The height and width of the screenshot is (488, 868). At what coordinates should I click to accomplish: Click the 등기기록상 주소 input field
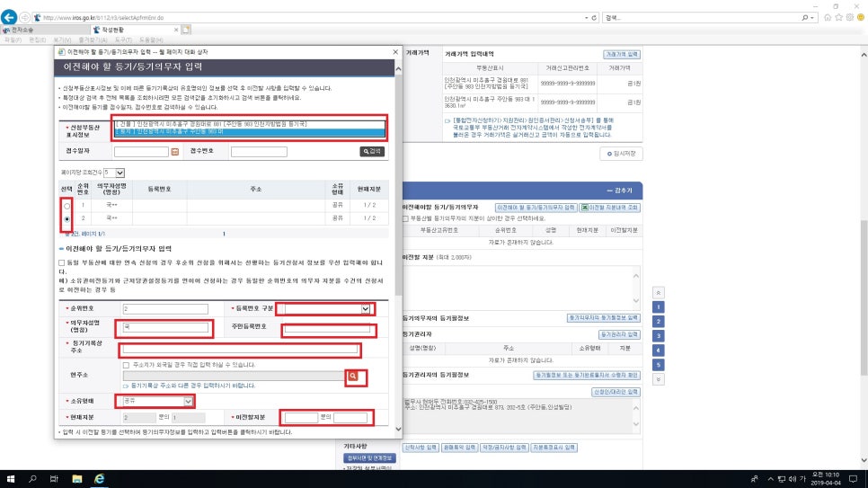coord(240,350)
